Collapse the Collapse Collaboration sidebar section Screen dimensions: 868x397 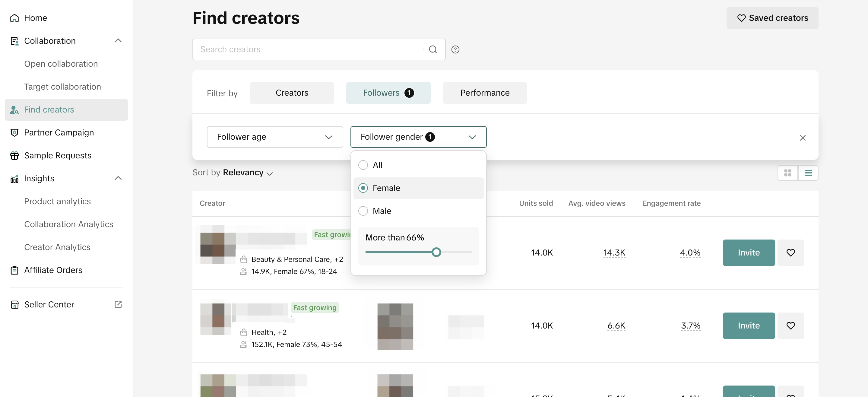(118, 41)
